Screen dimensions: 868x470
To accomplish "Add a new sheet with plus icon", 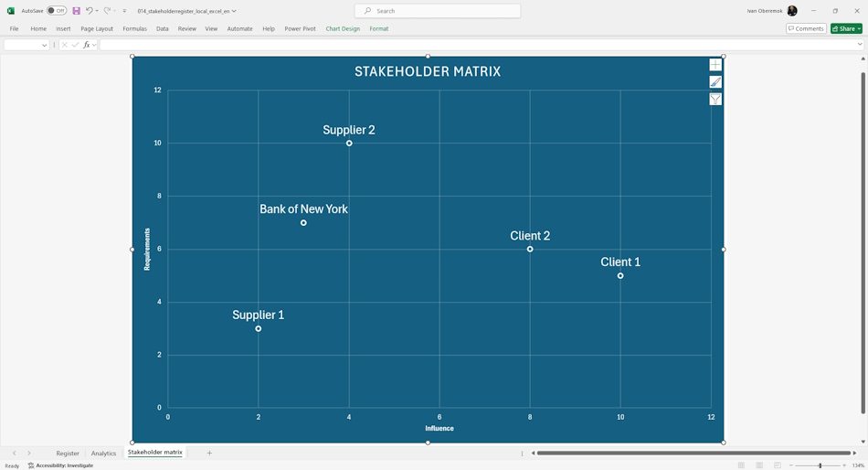I will 209,453.
